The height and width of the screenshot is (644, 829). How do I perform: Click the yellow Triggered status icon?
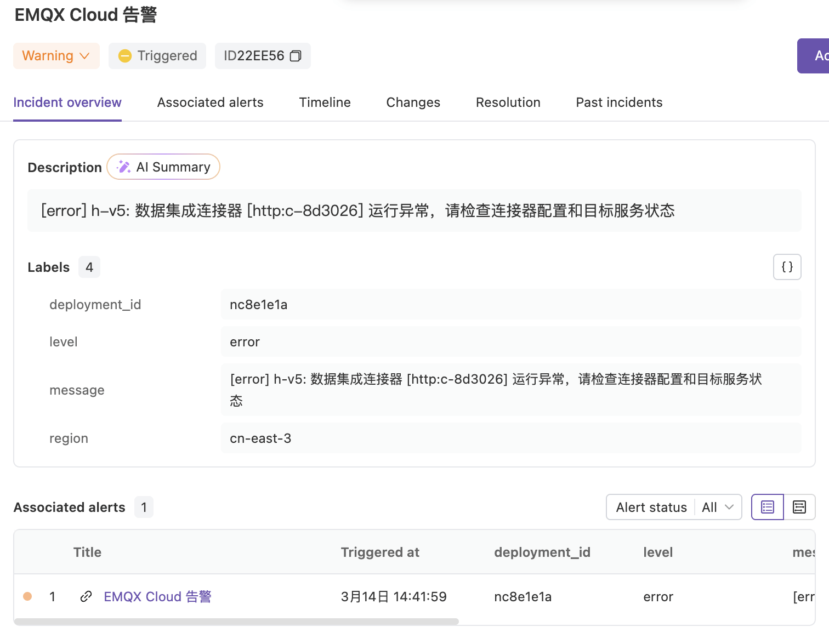[x=125, y=56]
